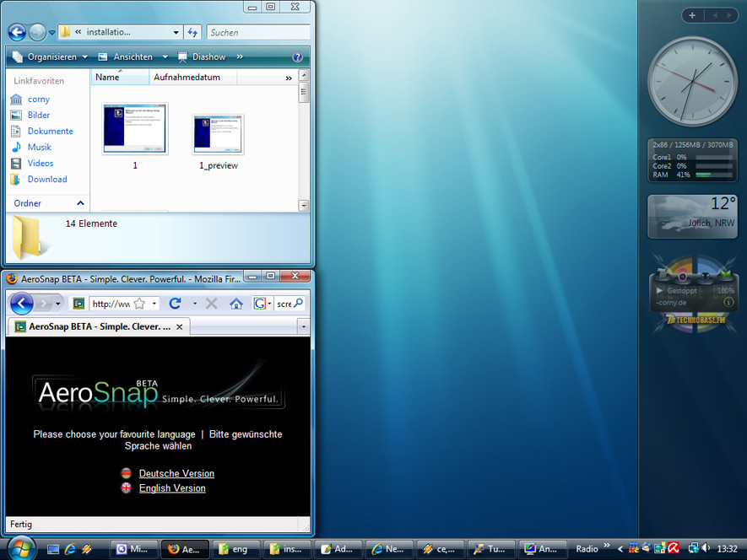Open the Ansichten menu
The image size is (747, 560).
pos(126,57)
